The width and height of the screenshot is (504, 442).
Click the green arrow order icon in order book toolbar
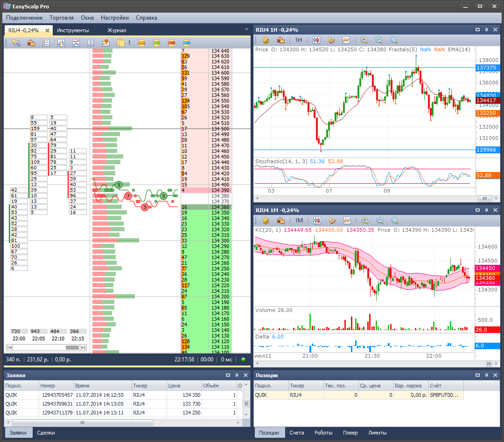tap(156, 43)
